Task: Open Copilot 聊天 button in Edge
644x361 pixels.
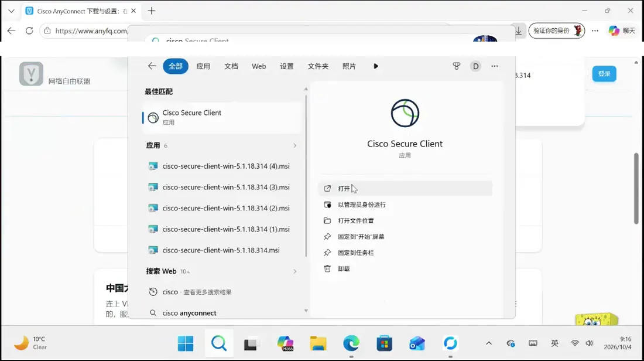Action: [622, 30]
